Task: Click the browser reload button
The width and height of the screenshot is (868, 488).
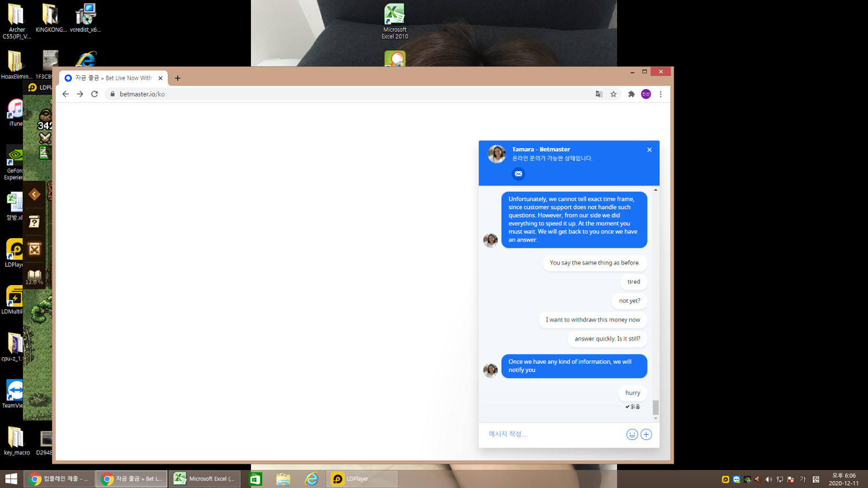Action: pyautogui.click(x=95, y=94)
